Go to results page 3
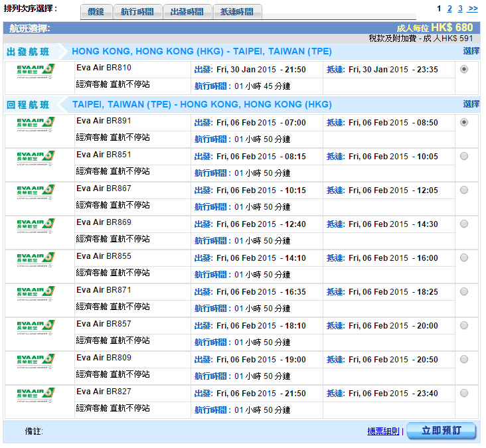486x448 pixels. 460,9
